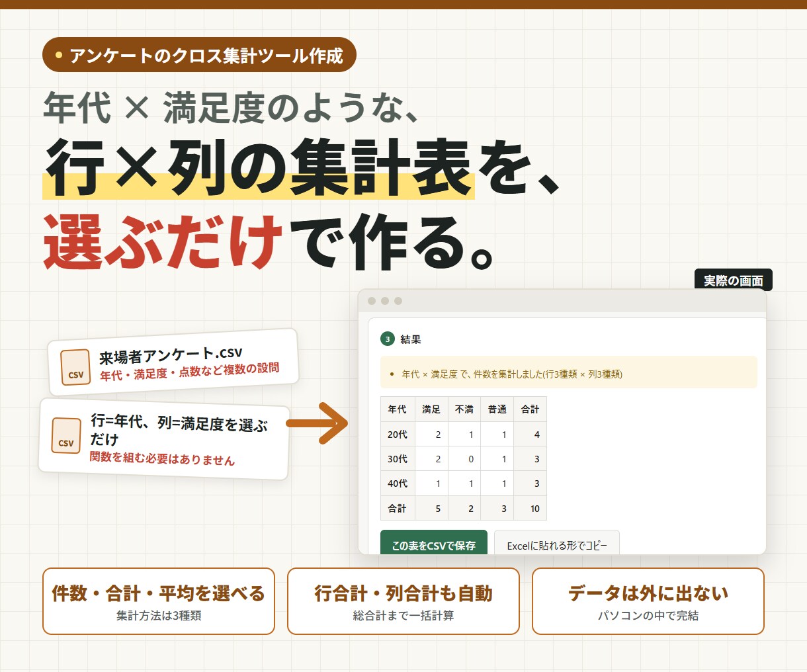Image resolution: width=807 pixels, height=672 pixels.
Task: Click the first gray window control dot
Action: click(x=372, y=301)
